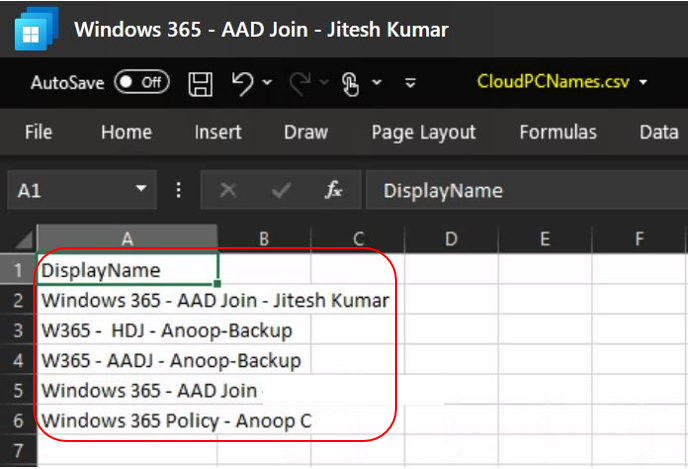688x469 pixels.
Task: Open the Undo history dropdown arrow
Action: pyautogui.click(x=267, y=82)
